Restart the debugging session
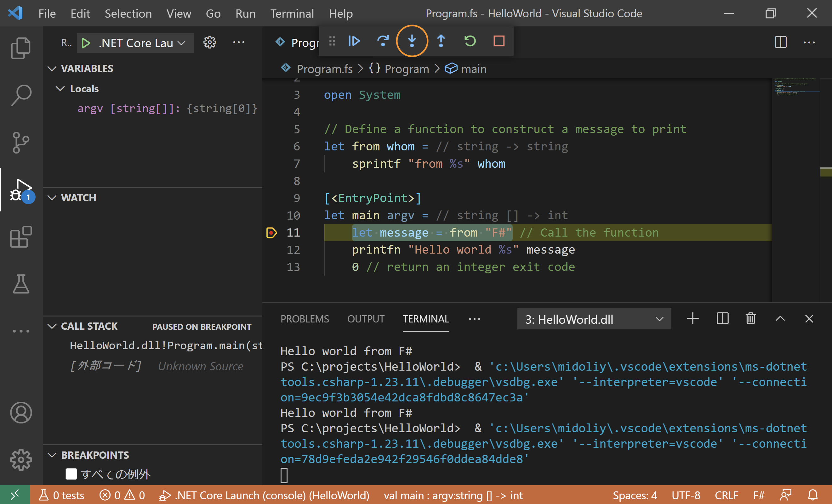Image resolution: width=832 pixels, height=504 pixels. coord(470,41)
